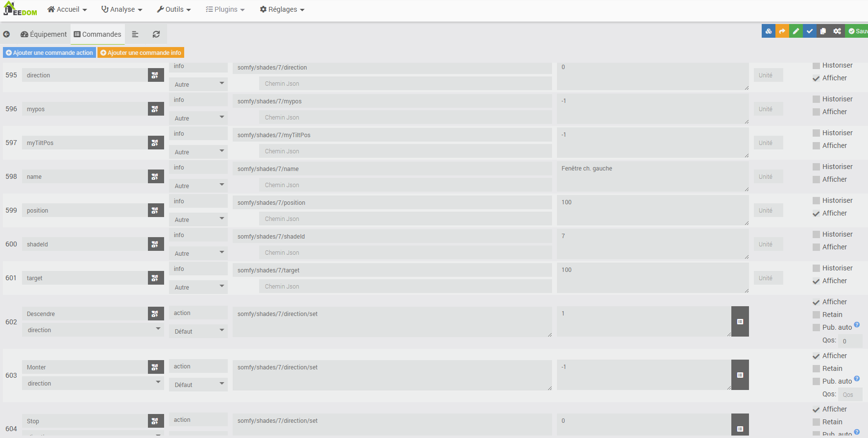
Task: Click Chemin Json field for mypos
Action: click(x=406, y=118)
